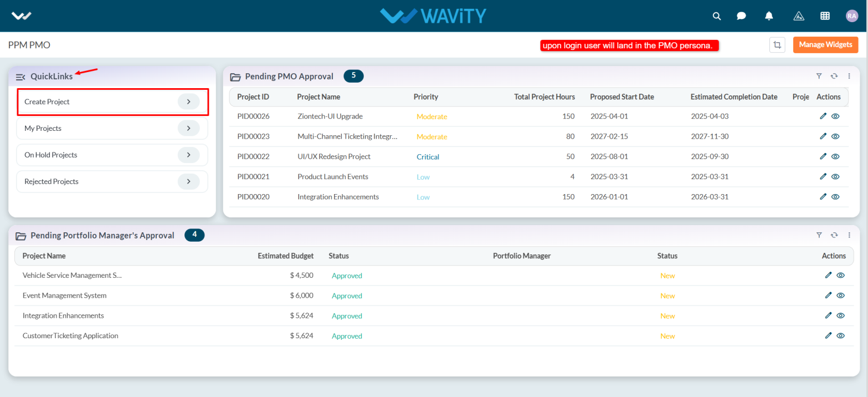The height and width of the screenshot is (397, 868).
Task: Filter the Pending PMO Approval widget
Action: click(819, 76)
